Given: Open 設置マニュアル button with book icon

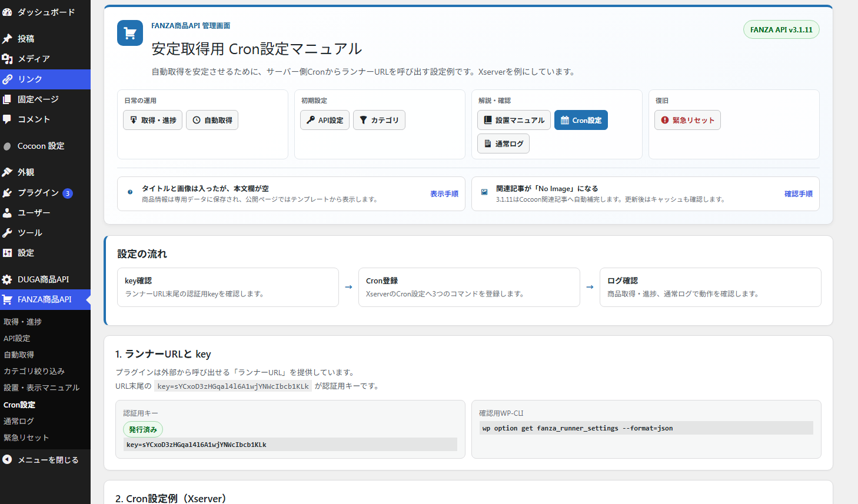Looking at the screenshot, I should [514, 120].
